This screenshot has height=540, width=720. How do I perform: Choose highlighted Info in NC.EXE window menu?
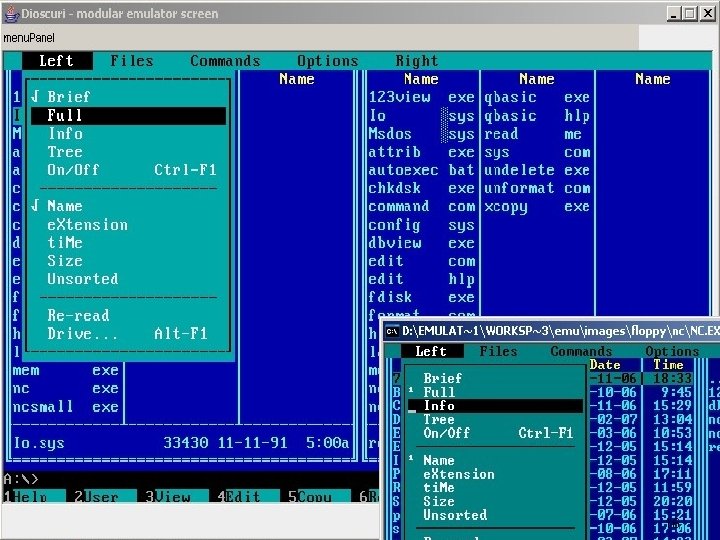pos(496,406)
